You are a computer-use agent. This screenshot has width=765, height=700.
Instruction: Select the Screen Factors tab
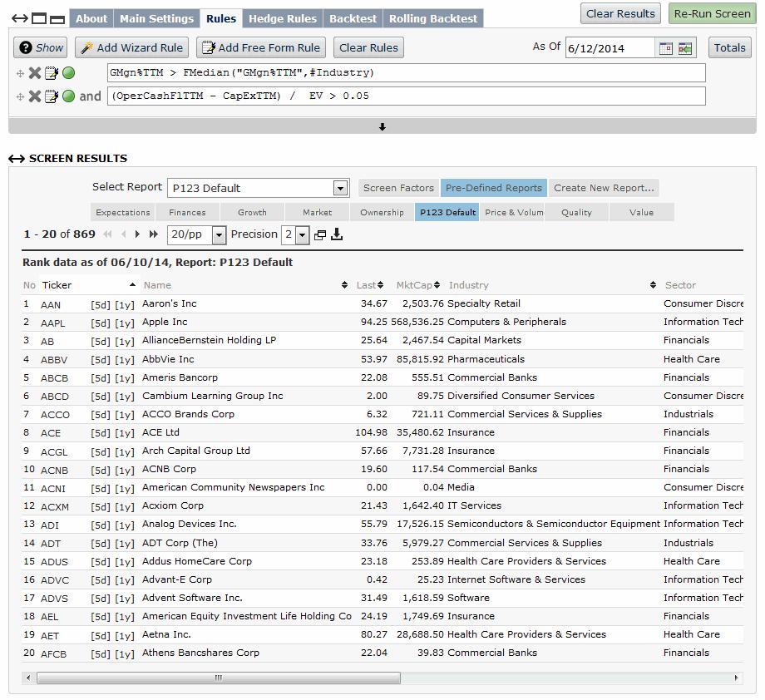coord(398,188)
